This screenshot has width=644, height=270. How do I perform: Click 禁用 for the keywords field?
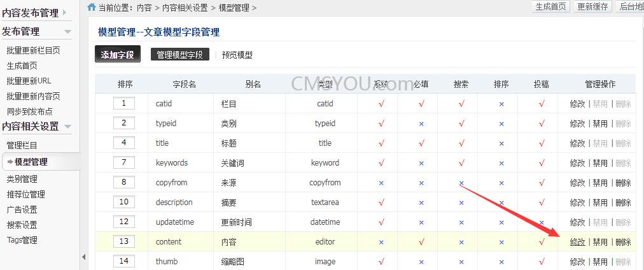pyautogui.click(x=600, y=163)
